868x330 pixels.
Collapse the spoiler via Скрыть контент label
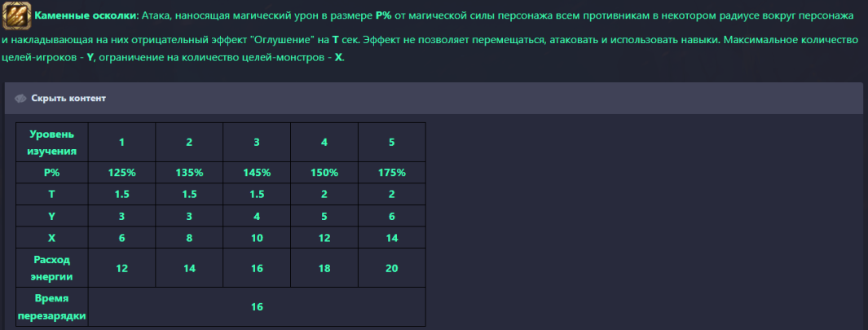68,99
